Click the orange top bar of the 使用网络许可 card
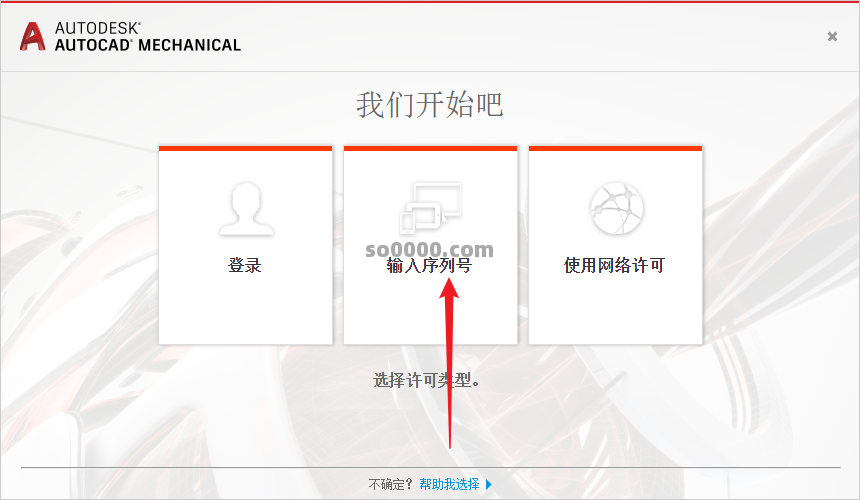Image resolution: width=860 pixels, height=500 pixels. [615, 148]
